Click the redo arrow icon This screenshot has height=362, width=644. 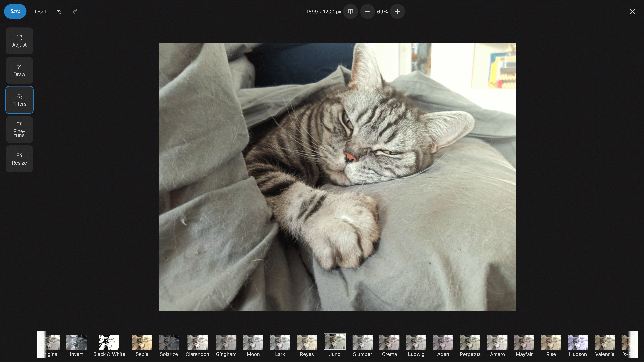click(75, 11)
